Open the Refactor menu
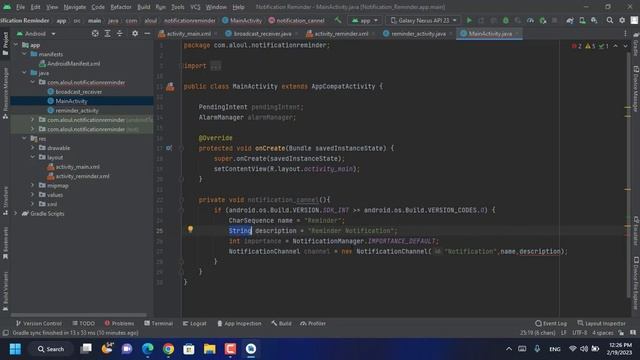The height and width of the screenshot is (360, 640). (x=121, y=7)
